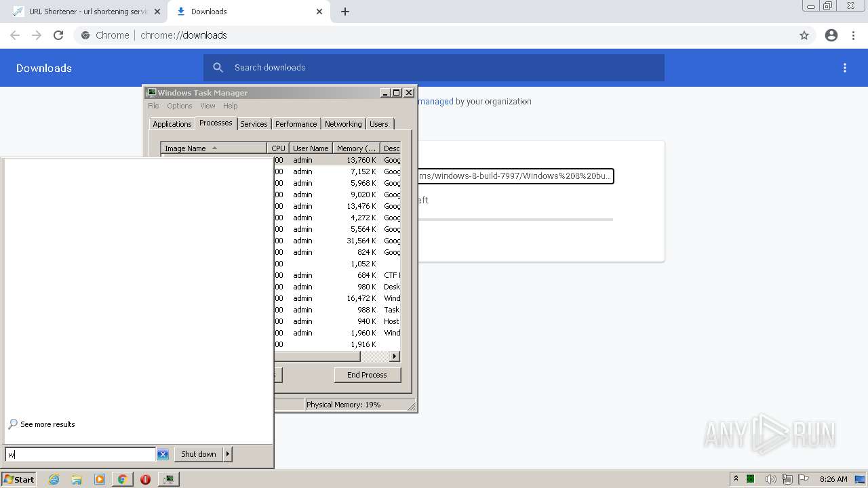Image resolution: width=868 pixels, height=488 pixels.
Task: Select process row with 31,564 K memory
Action: click(338, 241)
